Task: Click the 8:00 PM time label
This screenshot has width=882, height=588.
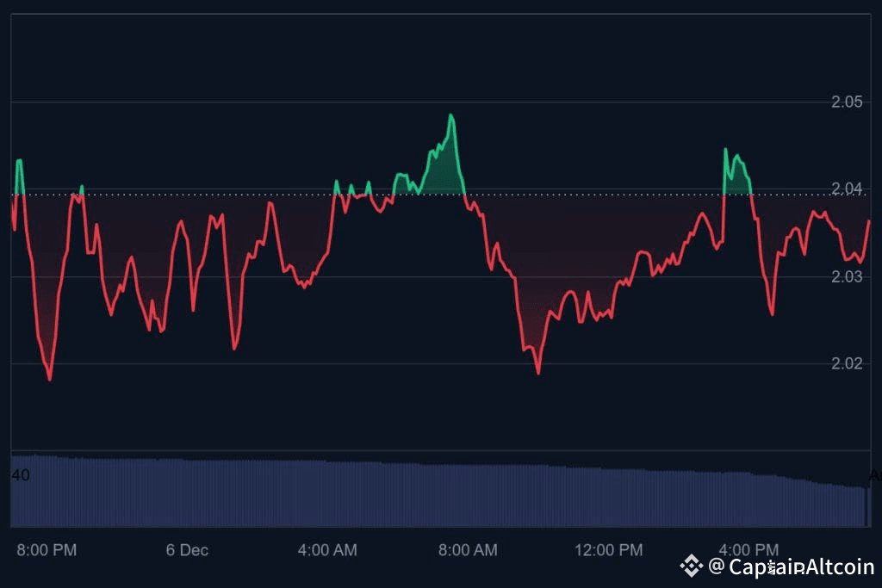Action: (x=47, y=550)
